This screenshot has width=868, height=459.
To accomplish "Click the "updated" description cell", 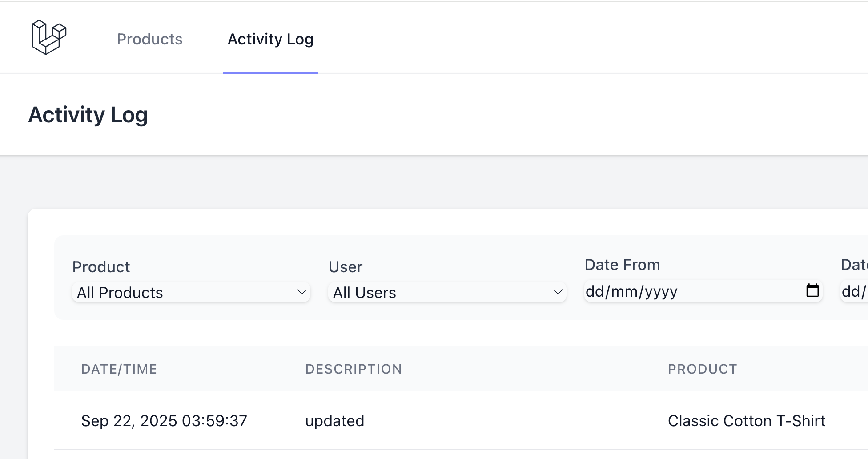I will point(334,421).
